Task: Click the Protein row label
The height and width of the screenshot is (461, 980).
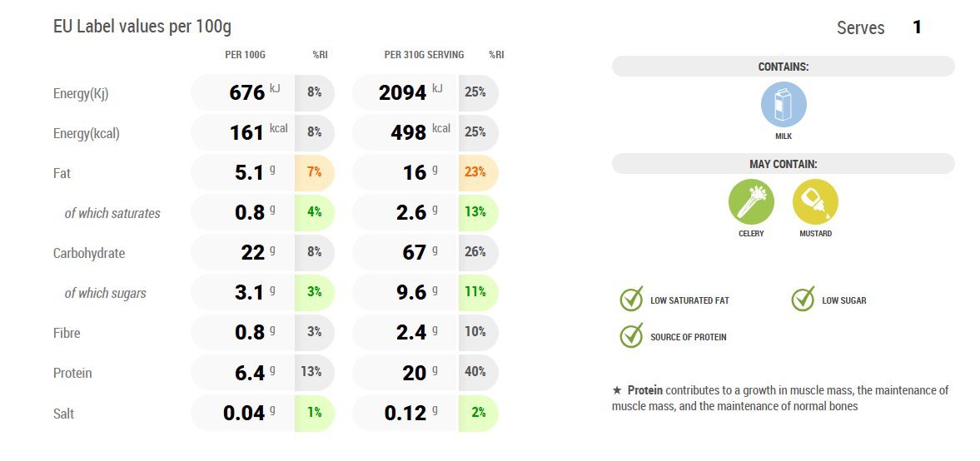Action: coord(72,373)
